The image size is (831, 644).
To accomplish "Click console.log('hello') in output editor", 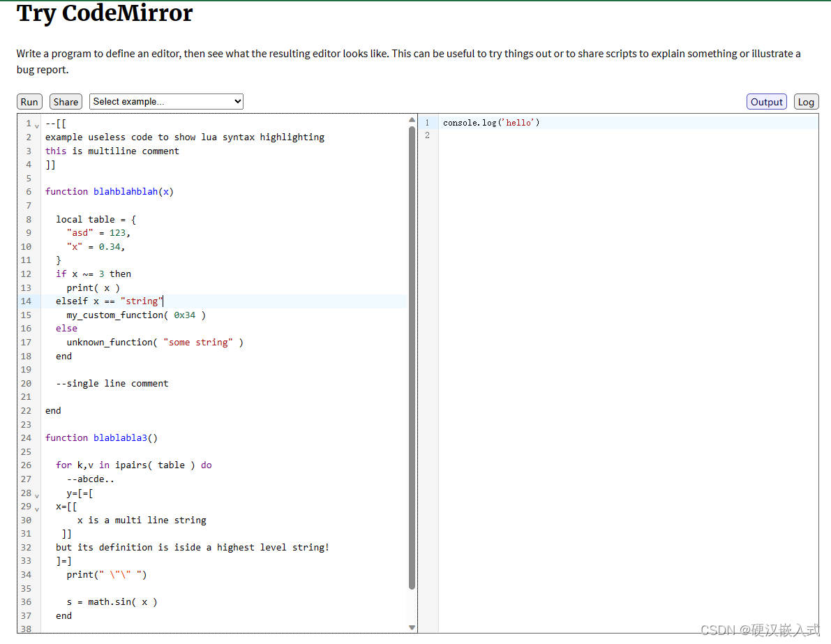I will pos(491,122).
